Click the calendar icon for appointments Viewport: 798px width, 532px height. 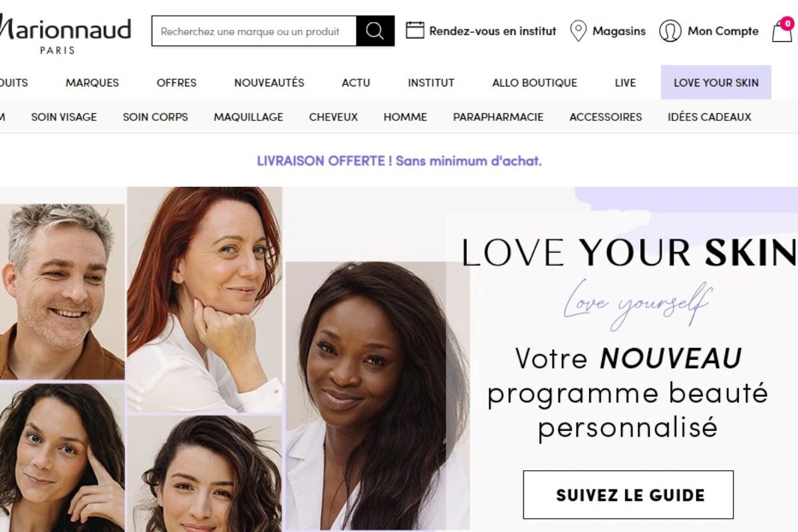click(x=415, y=30)
